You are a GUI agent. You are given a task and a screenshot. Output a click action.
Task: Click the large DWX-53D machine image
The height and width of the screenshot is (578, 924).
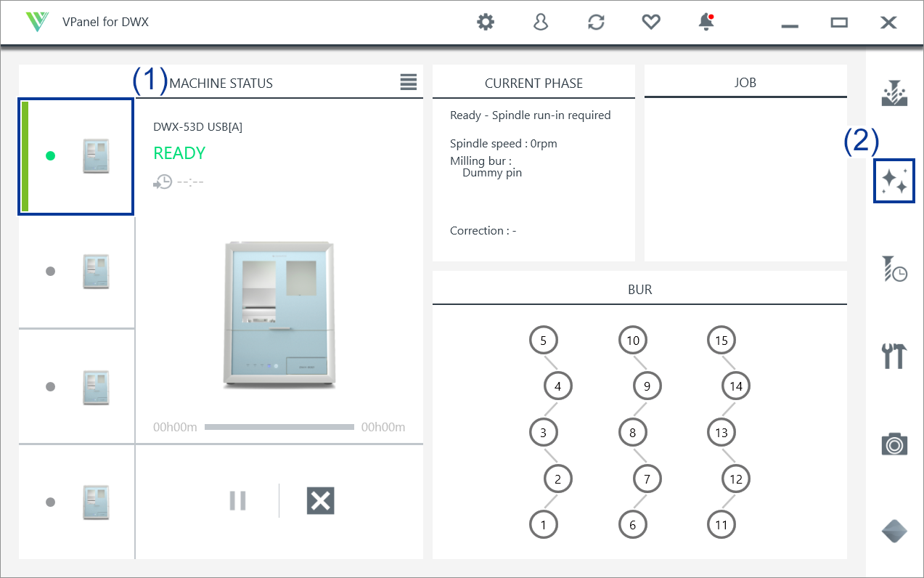tap(279, 314)
